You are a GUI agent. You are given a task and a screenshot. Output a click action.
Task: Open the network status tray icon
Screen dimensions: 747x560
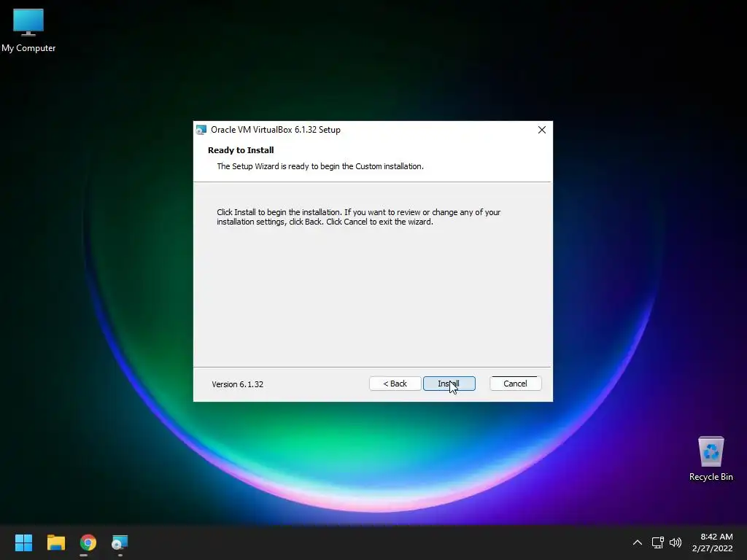(658, 542)
